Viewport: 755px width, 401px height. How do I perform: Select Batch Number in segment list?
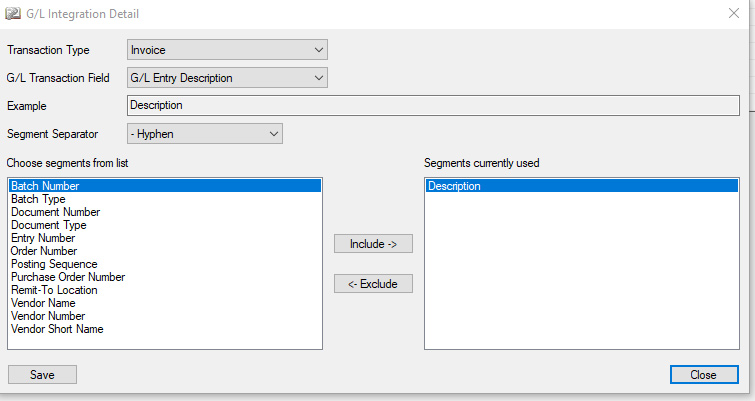click(x=165, y=186)
